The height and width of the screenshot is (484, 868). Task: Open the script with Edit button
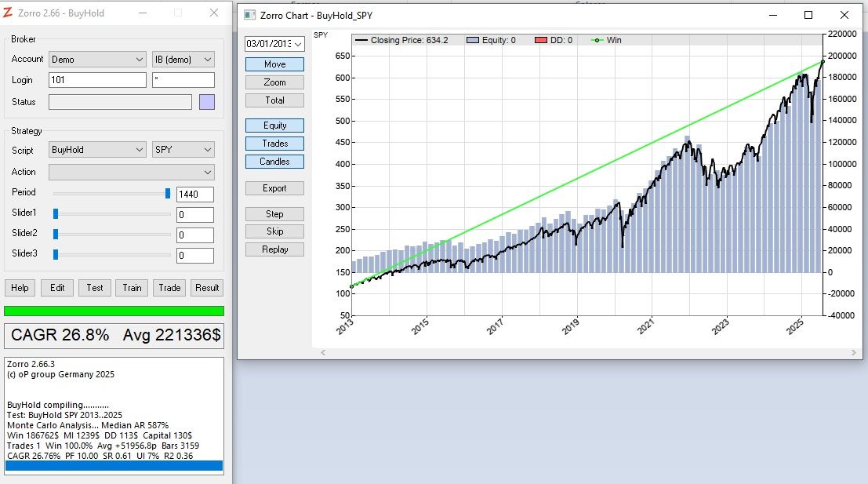point(57,288)
